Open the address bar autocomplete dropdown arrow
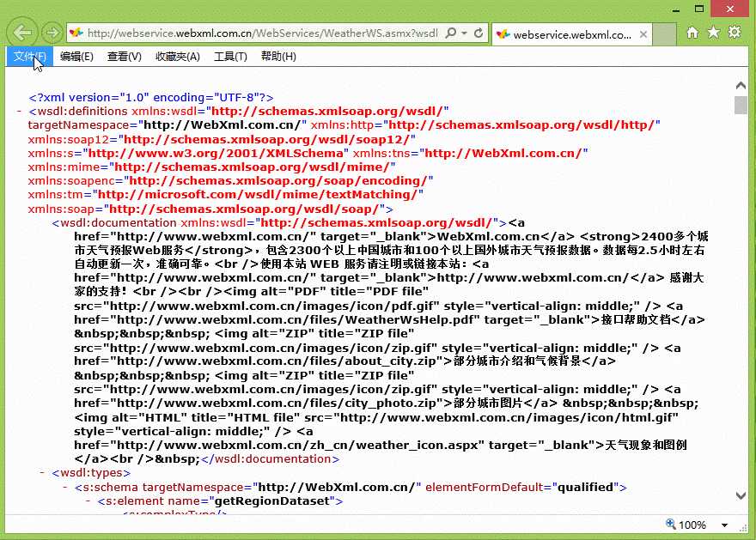The image size is (756, 540). coord(464,33)
